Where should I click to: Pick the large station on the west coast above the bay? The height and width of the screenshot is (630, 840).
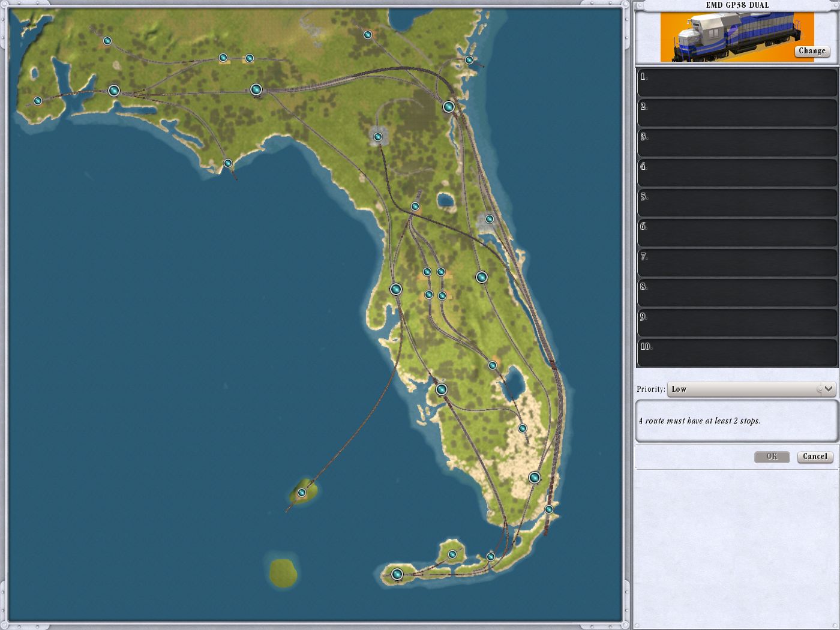[395, 289]
